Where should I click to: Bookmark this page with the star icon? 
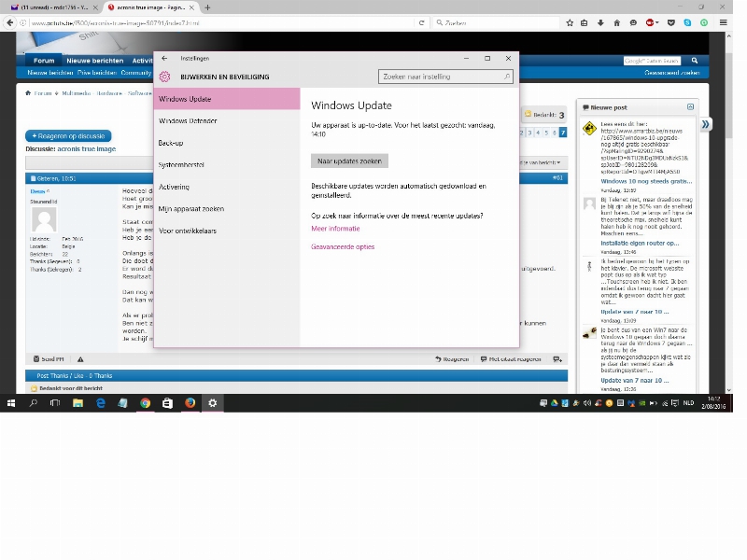[570, 22]
